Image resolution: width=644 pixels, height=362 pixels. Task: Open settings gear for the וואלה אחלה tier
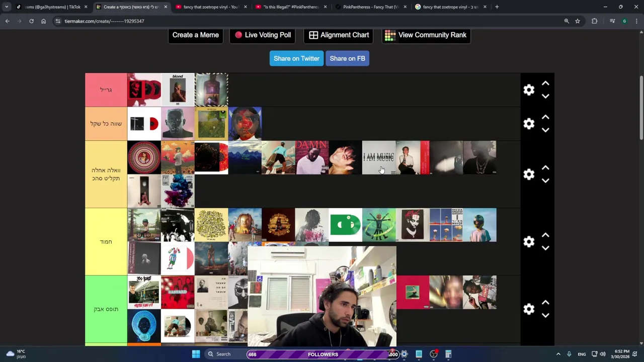tap(529, 174)
